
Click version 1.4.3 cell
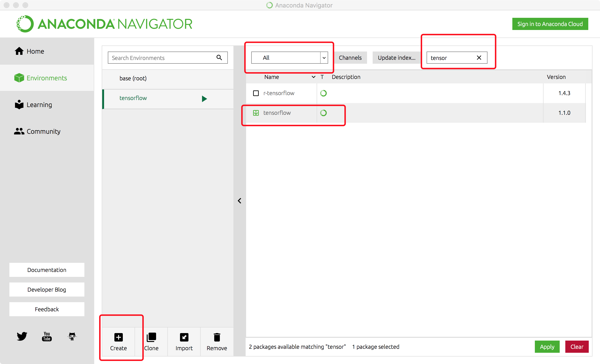pos(564,93)
